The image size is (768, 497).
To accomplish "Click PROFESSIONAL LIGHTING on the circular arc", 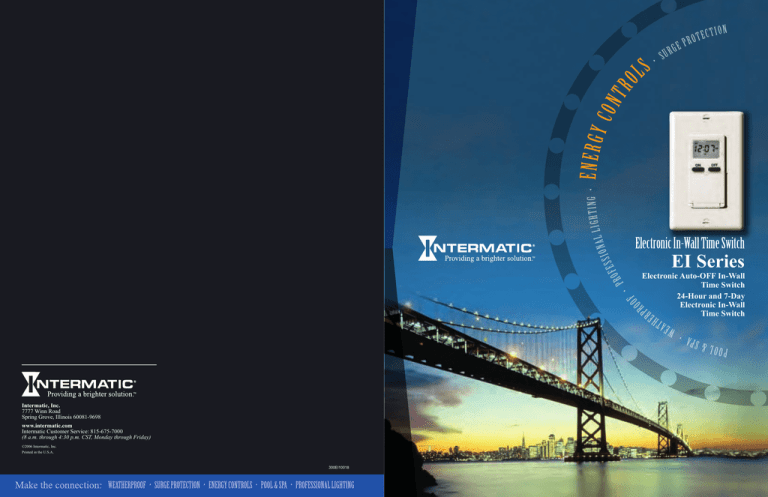I will [604, 241].
